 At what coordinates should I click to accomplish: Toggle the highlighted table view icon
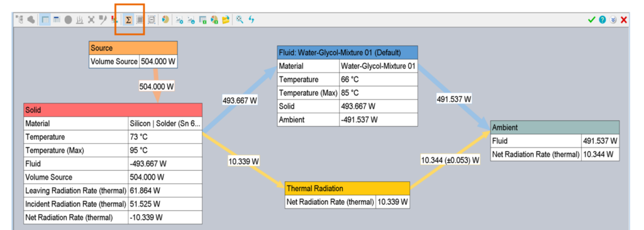pyautogui.click(x=45, y=20)
